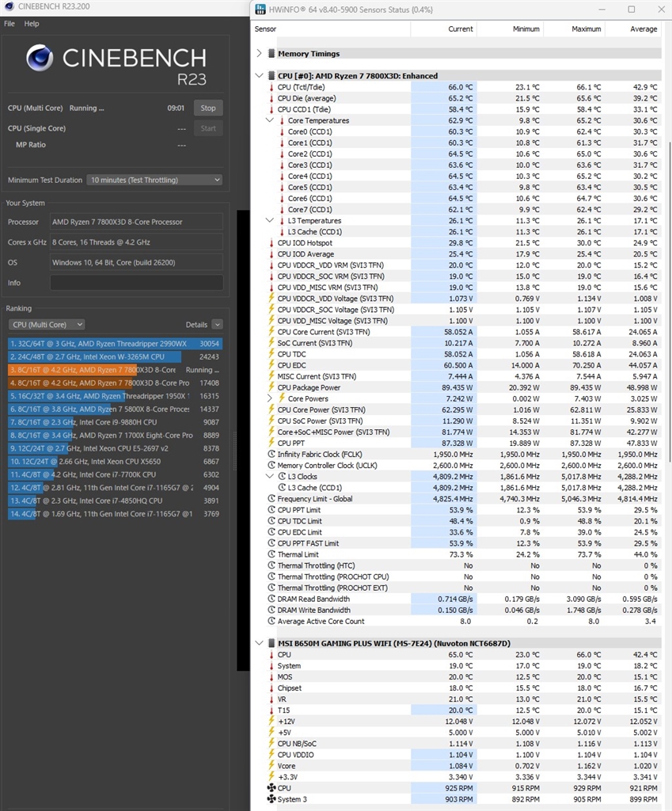Click clock icon beside Memory Controller Clock (UCLK)

click(x=271, y=465)
